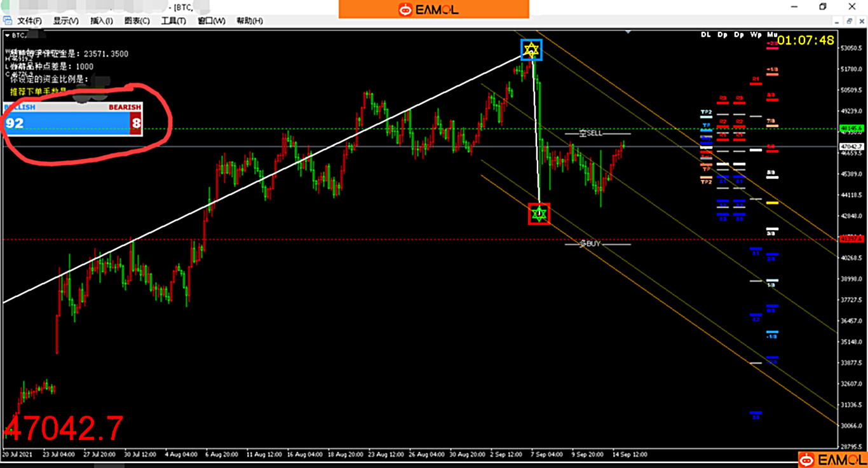Click the app icon left of 文件 menu
The image size is (868, 468).
click(x=8, y=21)
